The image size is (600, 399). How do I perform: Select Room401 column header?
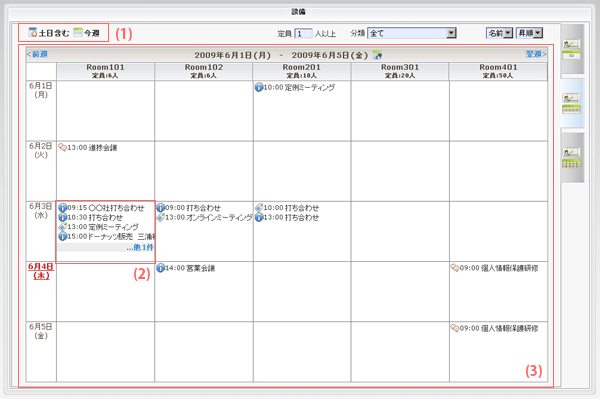498,71
